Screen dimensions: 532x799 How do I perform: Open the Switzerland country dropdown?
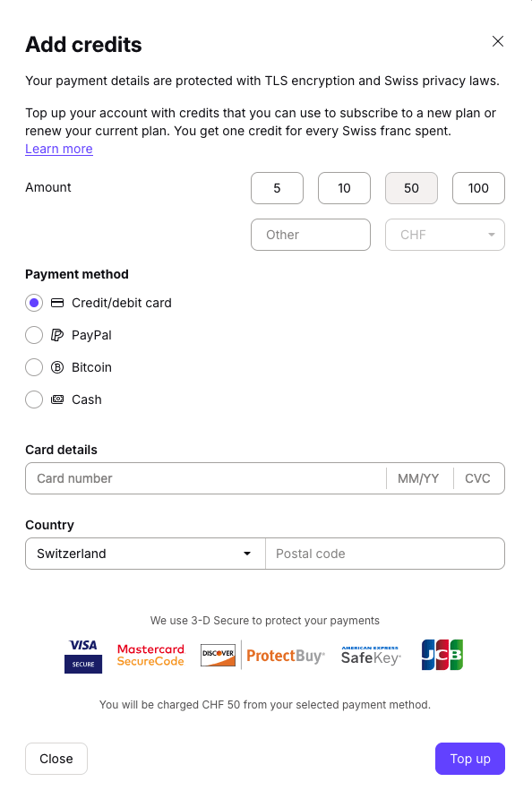pos(144,554)
